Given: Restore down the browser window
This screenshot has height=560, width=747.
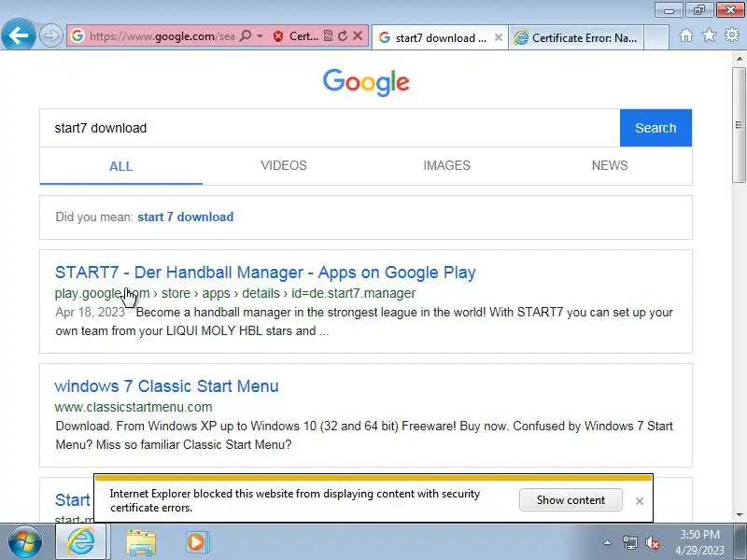Looking at the screenshot, I should pyautogui.click(x=699, y=10).
